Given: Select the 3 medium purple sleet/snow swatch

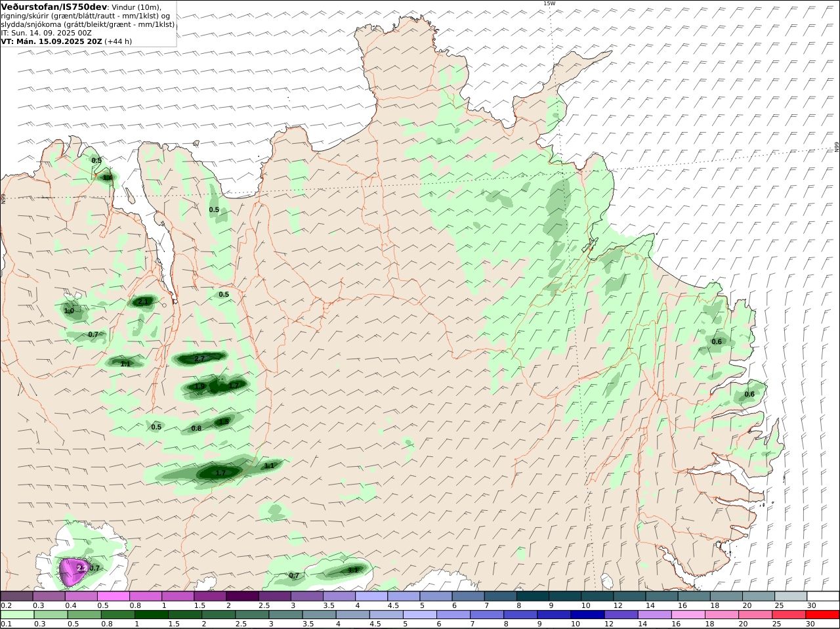Looking at the screenshot, I should click(307, 596).
